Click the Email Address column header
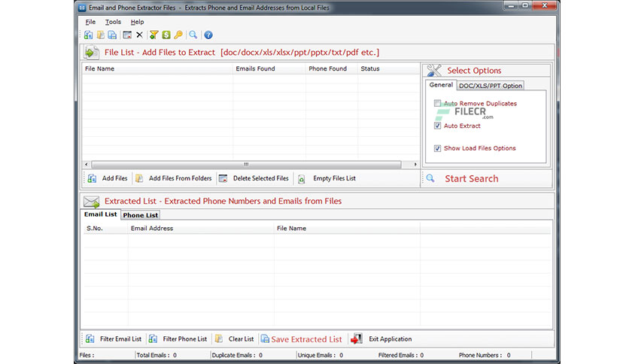This screenshot has width=629, height=364. 201,228
